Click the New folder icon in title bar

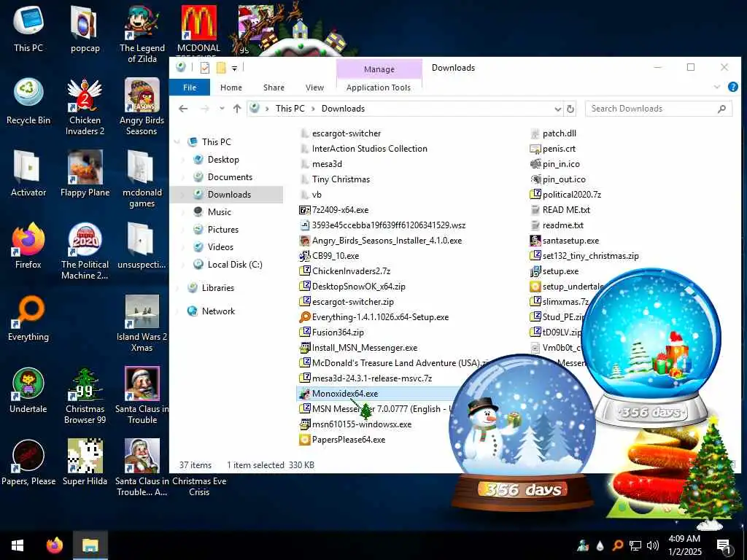(221, 68)
